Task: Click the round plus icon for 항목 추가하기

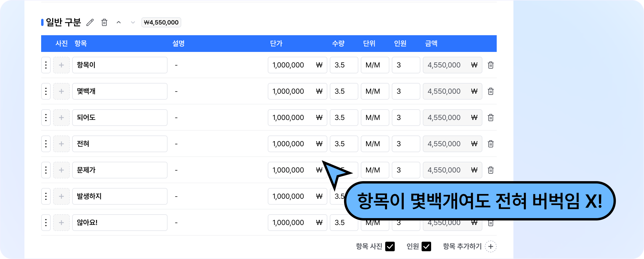Action: 490,246
